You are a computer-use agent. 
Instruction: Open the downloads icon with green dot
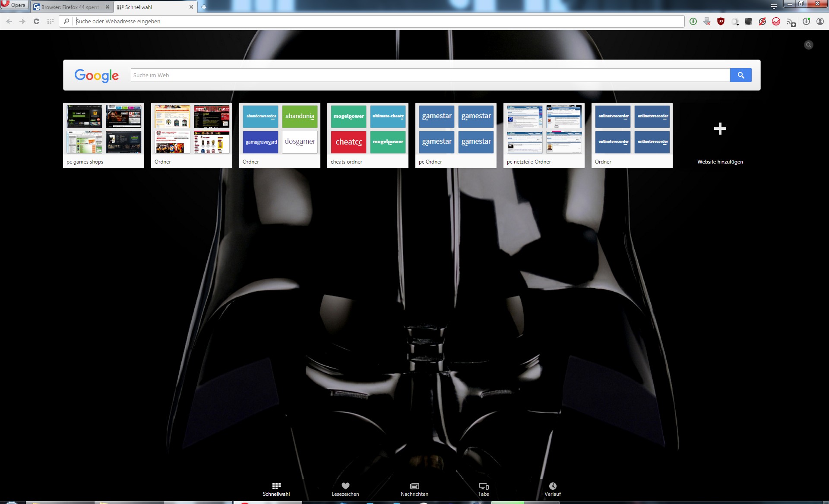pos(806,21)
